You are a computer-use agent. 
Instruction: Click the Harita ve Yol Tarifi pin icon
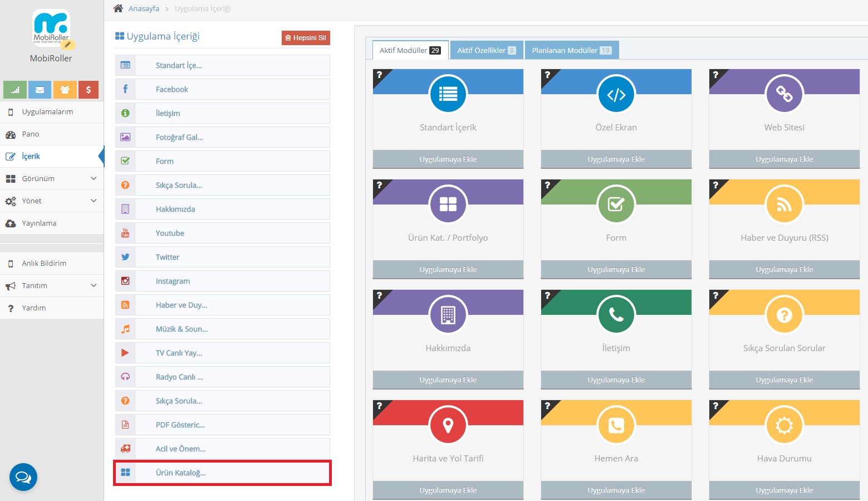(448, 425)
